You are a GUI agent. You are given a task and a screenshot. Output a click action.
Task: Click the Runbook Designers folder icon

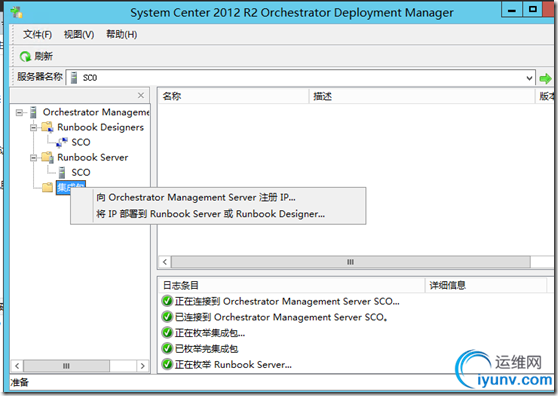click(47, 127)
